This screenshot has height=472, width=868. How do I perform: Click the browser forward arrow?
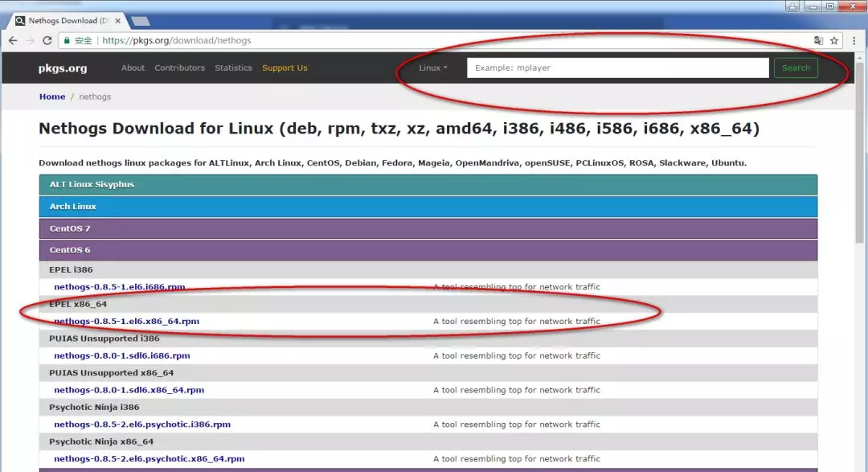click(30, 40)
